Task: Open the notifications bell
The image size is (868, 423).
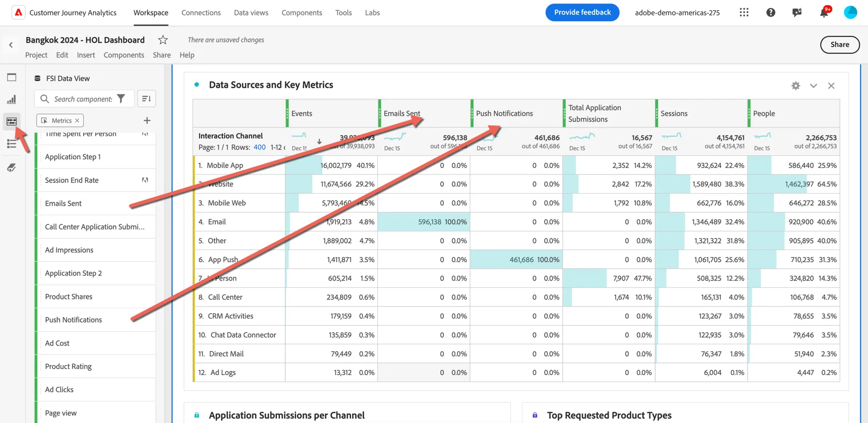Action: click(824, 13)
